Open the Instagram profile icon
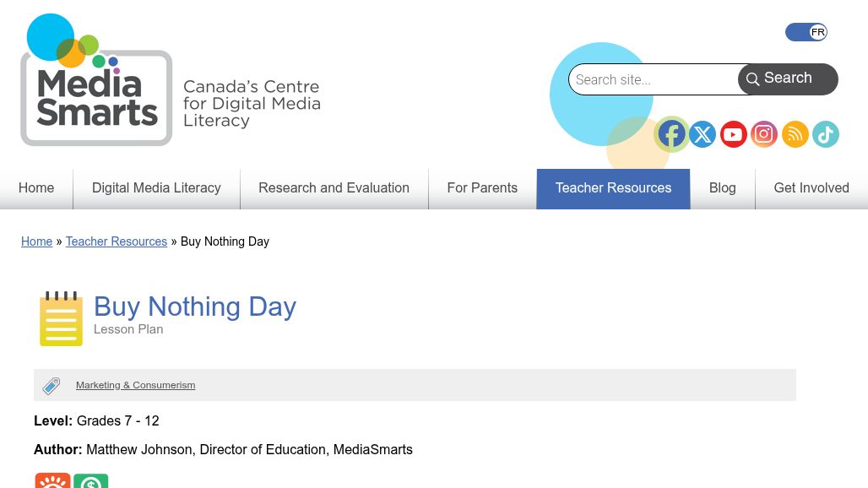Image resolution: width=868 pixels, height=488 pixels. coord(764,134)
